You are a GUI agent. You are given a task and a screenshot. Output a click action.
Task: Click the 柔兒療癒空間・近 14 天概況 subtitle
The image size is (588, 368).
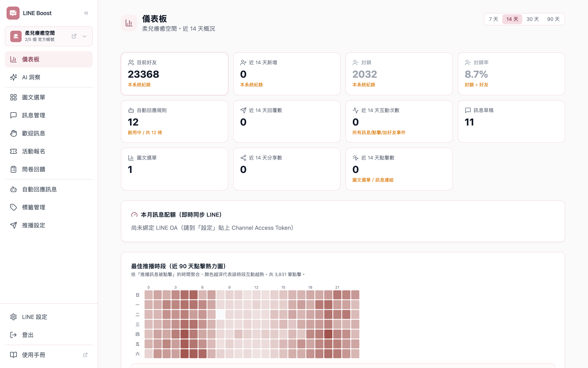179,29
